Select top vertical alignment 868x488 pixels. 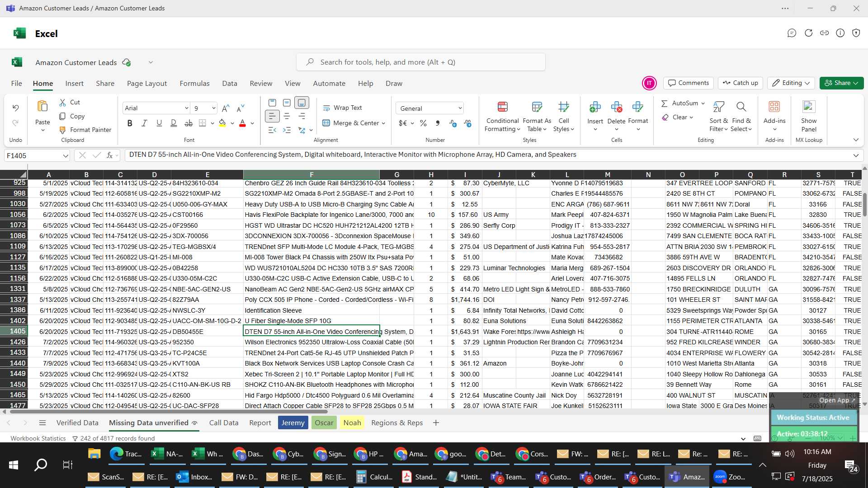[x=272, y=103]
